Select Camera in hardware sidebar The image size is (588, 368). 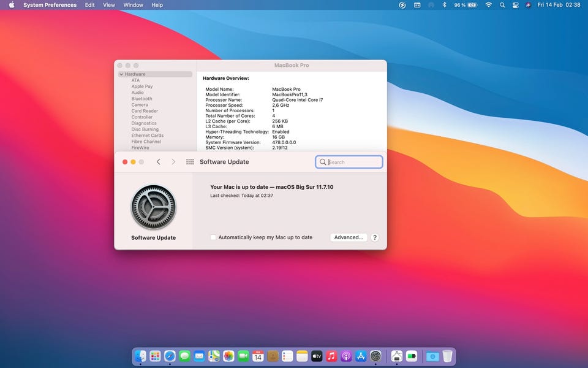(x=140, y=105)
